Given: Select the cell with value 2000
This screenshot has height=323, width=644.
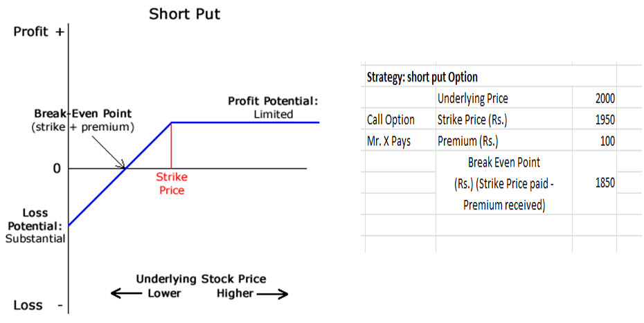Looking at the screenshot, I should [x=594, y=98].
